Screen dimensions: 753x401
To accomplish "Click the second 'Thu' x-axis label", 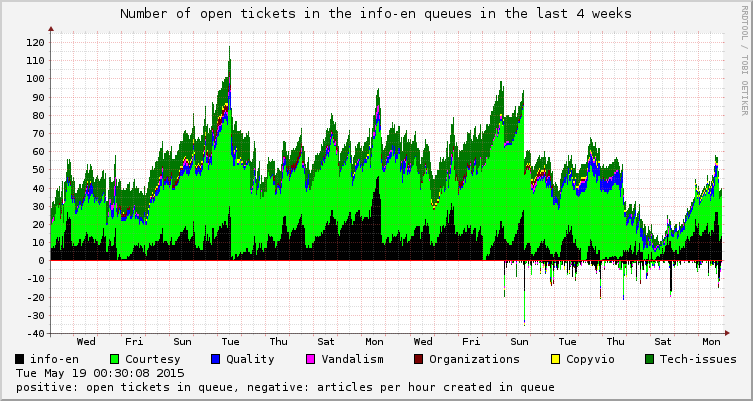I will 615,342.
